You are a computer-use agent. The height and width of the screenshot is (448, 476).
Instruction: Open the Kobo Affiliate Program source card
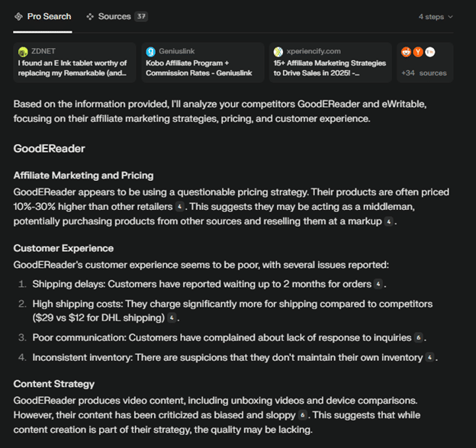203,63
